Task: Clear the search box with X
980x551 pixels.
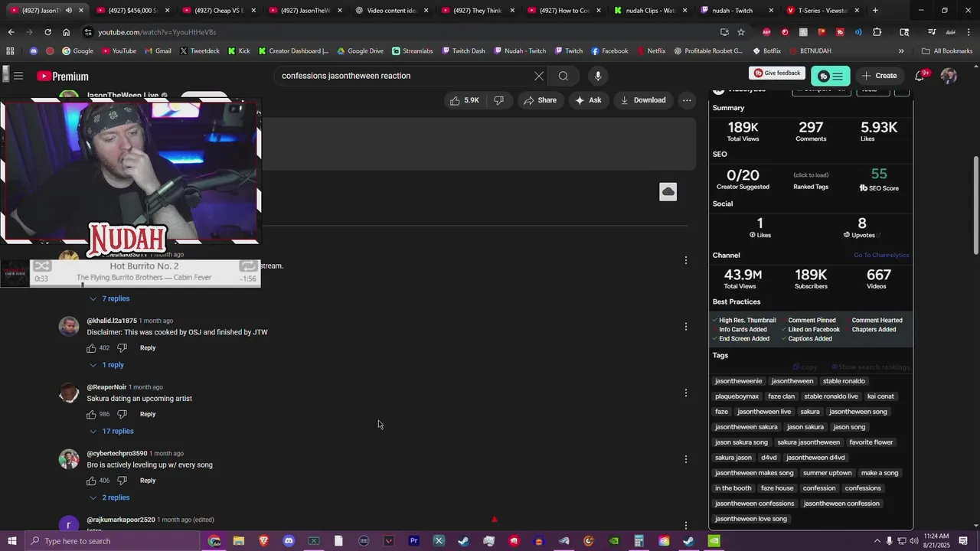Action: (539, 76)
